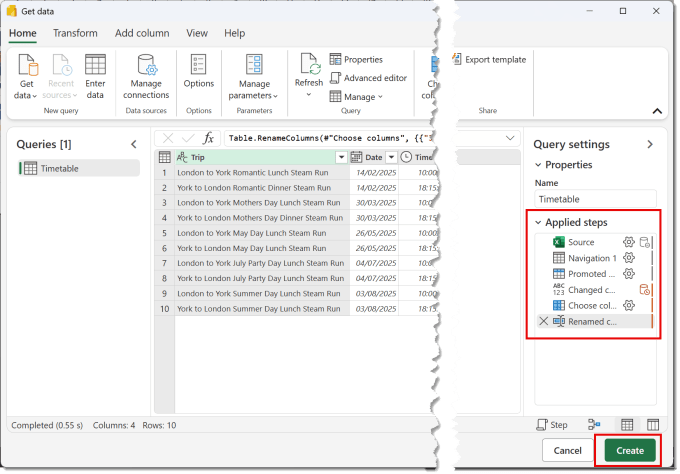The height and width of the screenshot is (474, 680).
Task: Collapse the ribbon with chevron
Action: 657,111
